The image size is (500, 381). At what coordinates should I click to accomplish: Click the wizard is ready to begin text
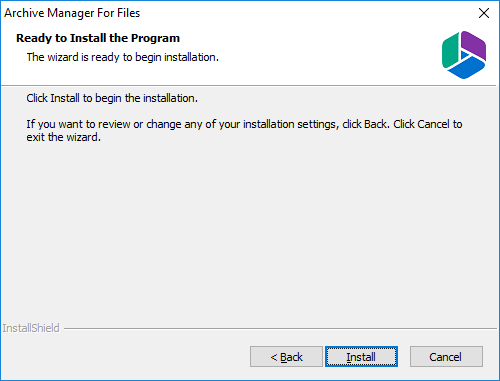pyautogui.click(x=123, y=57)
